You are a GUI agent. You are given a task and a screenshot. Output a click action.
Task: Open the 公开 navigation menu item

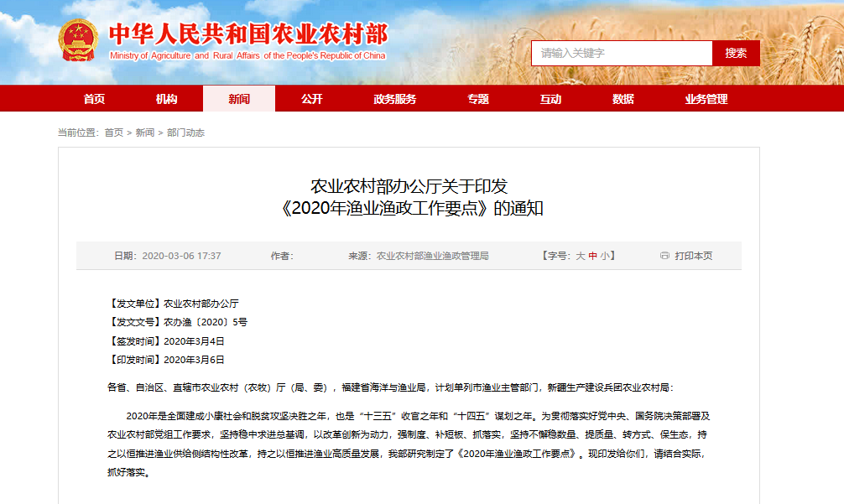311,99
